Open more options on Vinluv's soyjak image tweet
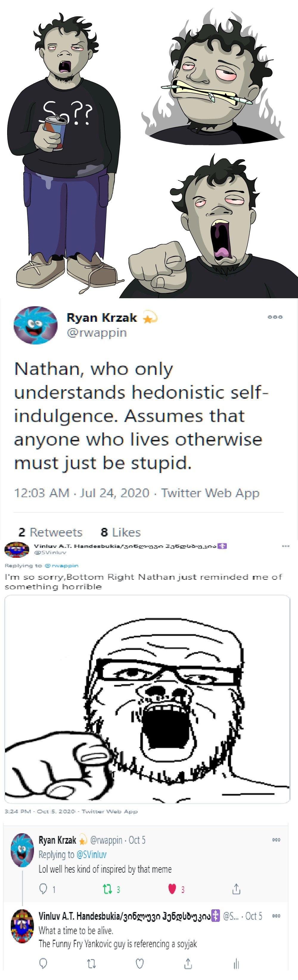Viewport: 298px width, 980px height. 285,546
